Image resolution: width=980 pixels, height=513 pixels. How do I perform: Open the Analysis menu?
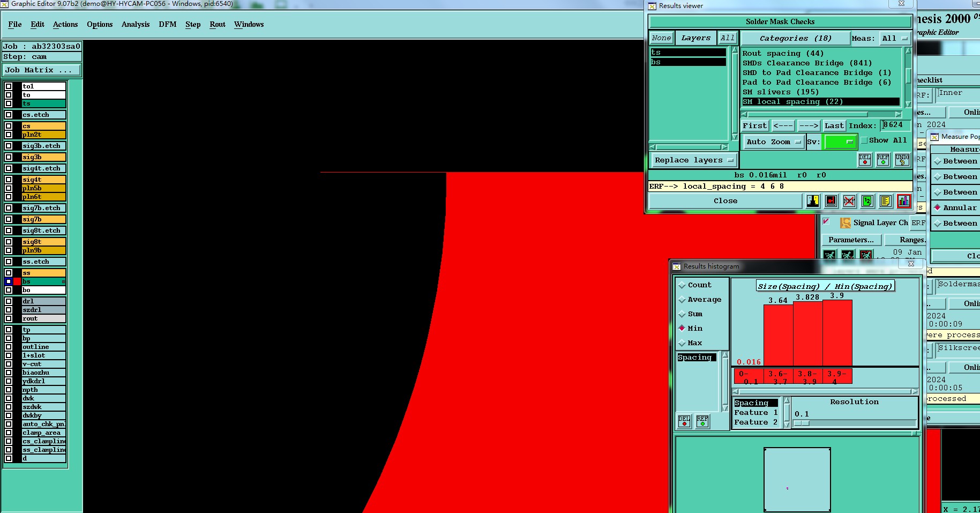point(136,25)
